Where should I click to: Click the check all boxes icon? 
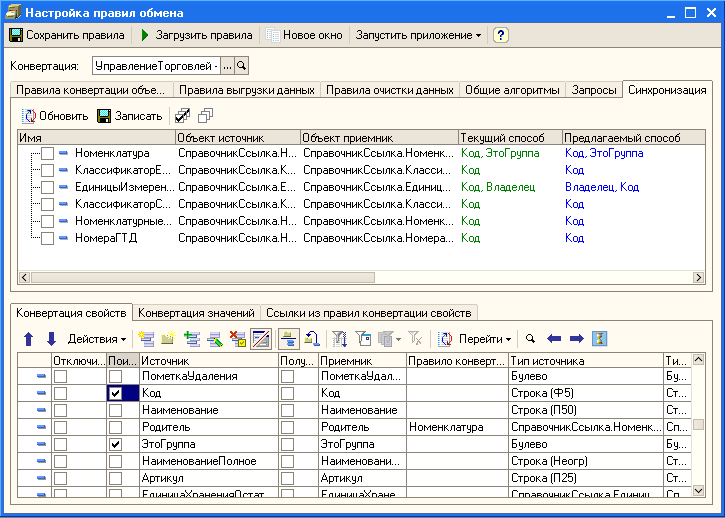(182, 116)
